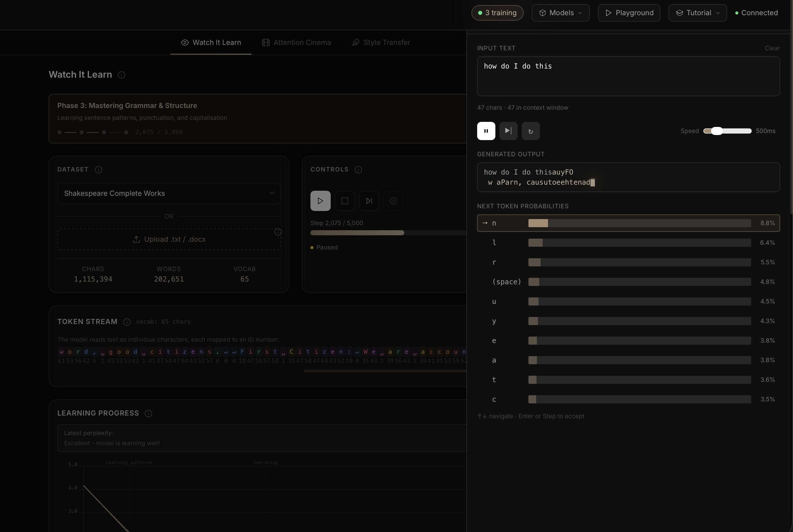Click the Learning Progress info icon
The width and height of the screenshot is (793, 532).
(x=148, y=413)
